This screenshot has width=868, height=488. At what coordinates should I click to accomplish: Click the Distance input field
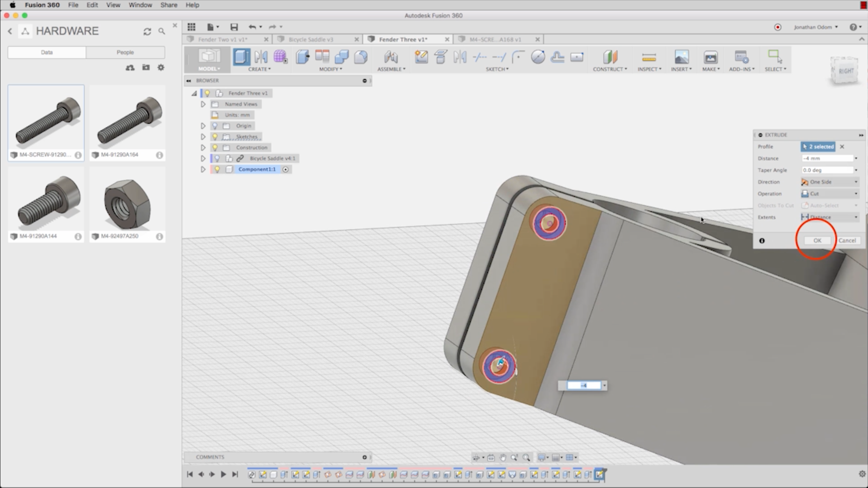pos(827,158)
